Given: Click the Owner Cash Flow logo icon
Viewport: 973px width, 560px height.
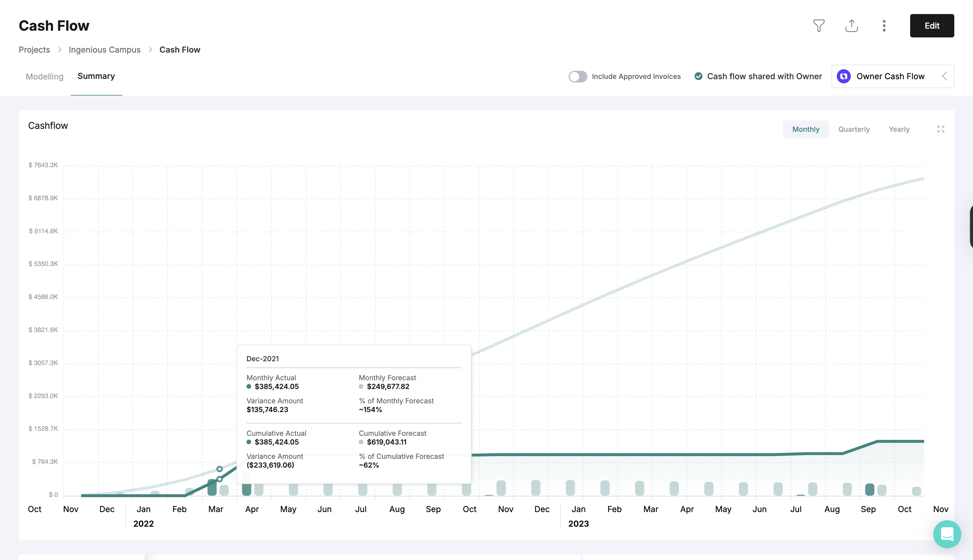Looking at the screenshot, I should (844, 76).
